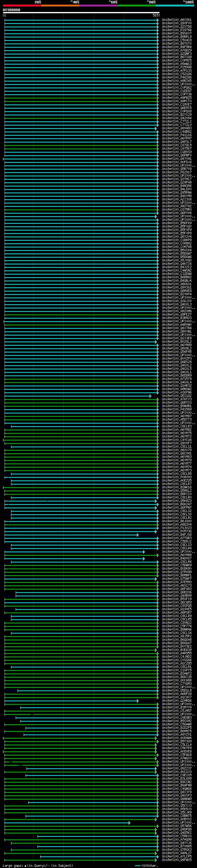Select UniRef100_P25998 label
197x868 pixels.
(176, 67)
